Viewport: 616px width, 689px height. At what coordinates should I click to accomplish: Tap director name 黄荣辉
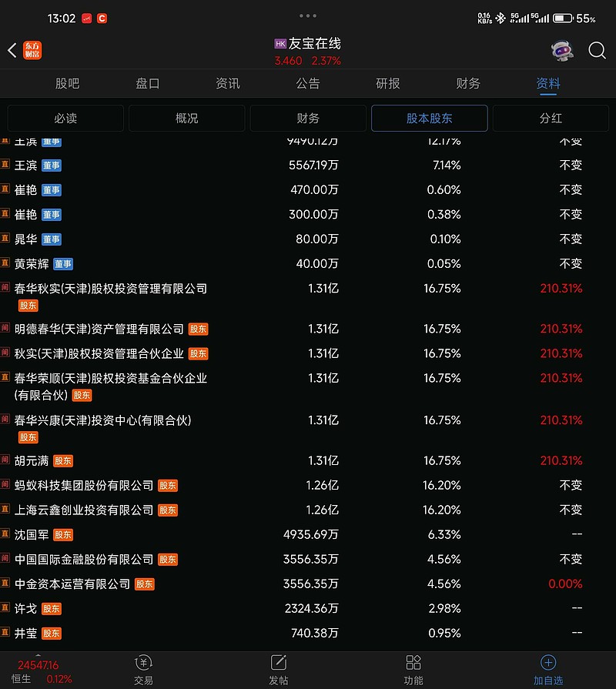coord(32,264)
